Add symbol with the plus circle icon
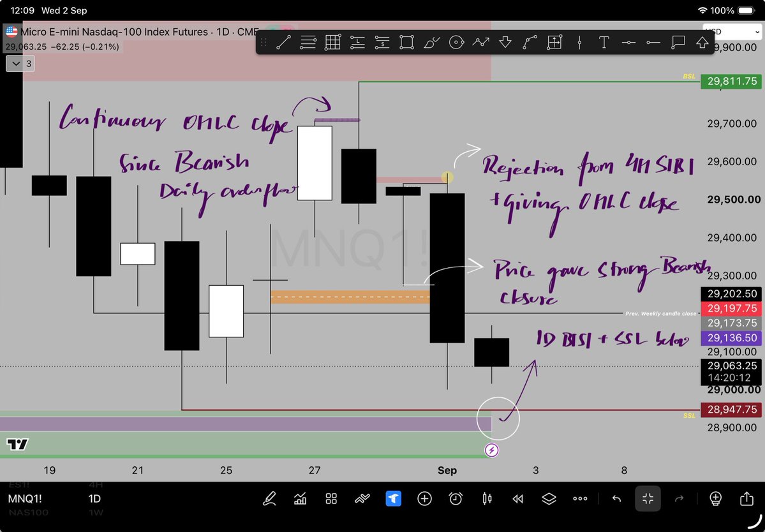 [x=424, y=498]
